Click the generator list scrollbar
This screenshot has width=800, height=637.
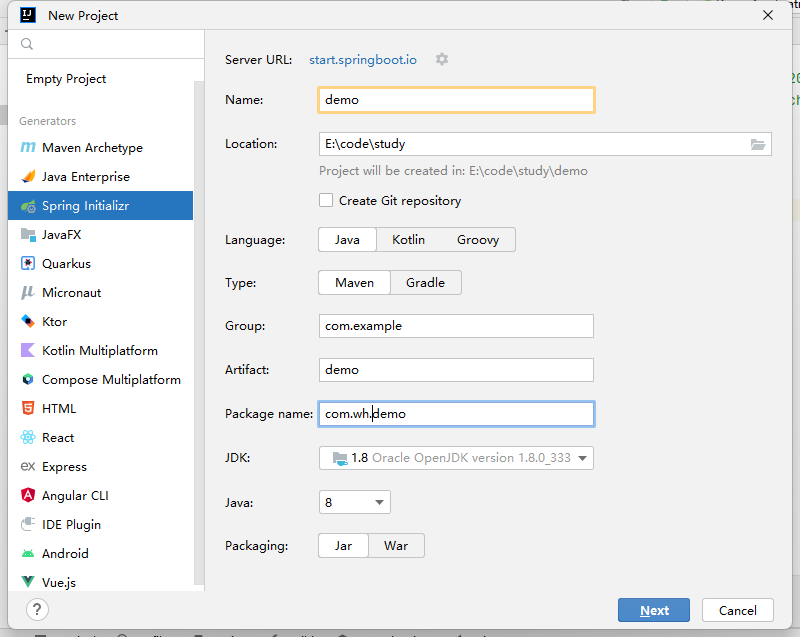click(199, 332)
